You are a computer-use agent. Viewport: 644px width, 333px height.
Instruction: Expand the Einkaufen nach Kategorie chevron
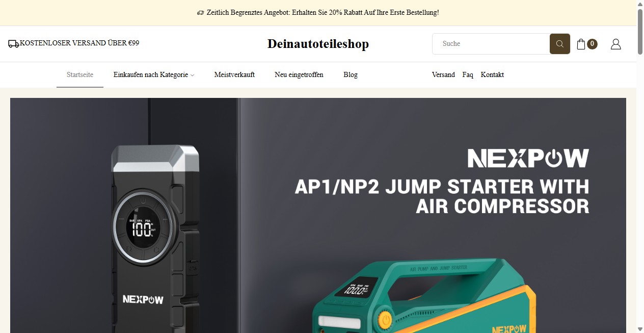coord(193,75)
